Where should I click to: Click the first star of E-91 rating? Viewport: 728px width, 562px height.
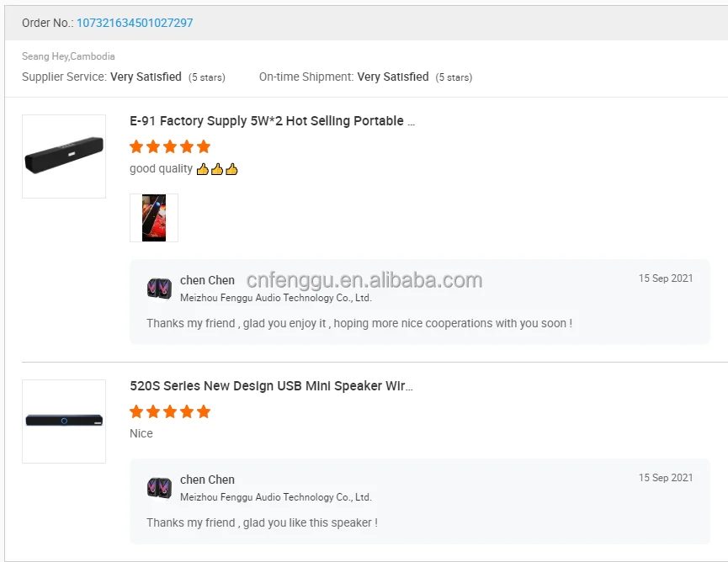point(136,146)
